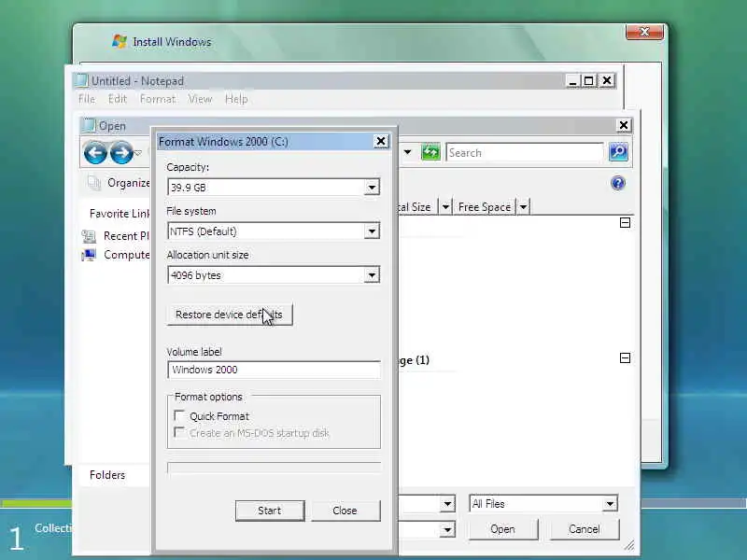Image resolution: width=747 pixels, height=560 pixels.
Task: Collapse the upper file group
Action: pyautogui.click(x=625, y=223)
